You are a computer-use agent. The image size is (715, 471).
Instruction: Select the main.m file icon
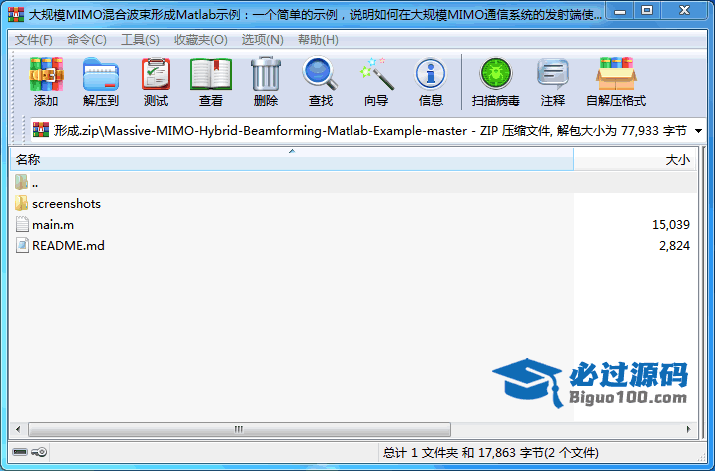tap(22, 224)
